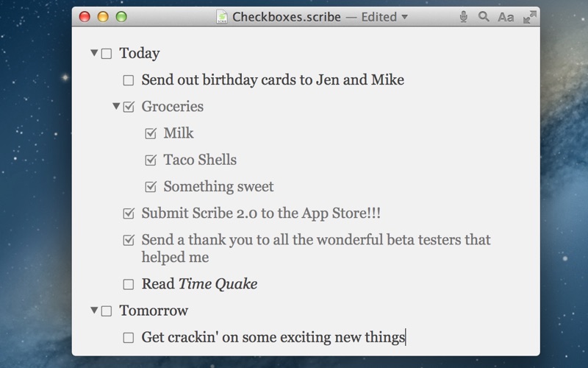Screen dimensions: 588x368
Task: Open the Aa font options icon
Action: [506, 17]
